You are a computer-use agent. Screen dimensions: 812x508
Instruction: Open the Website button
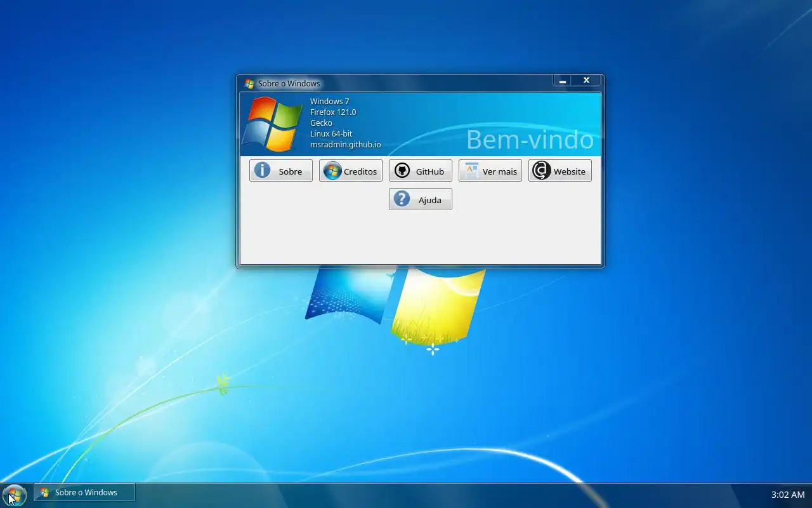point(560,171)
